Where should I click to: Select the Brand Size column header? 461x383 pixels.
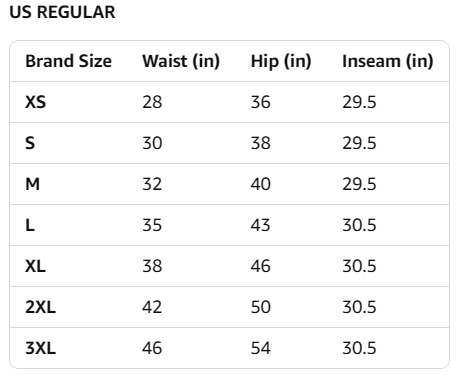69,61
